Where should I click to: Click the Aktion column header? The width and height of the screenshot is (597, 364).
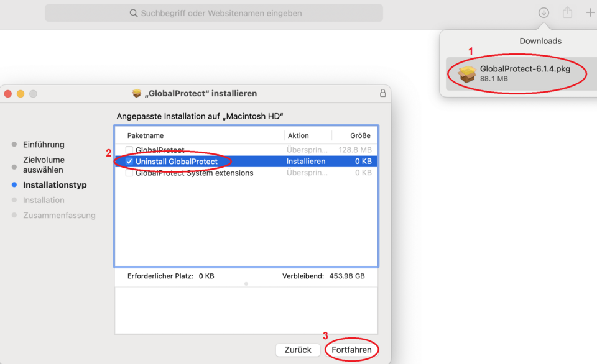pos(298,135)
